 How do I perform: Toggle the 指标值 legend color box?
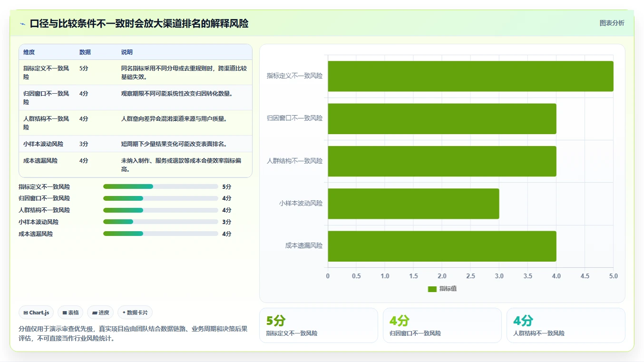point(432,289)
